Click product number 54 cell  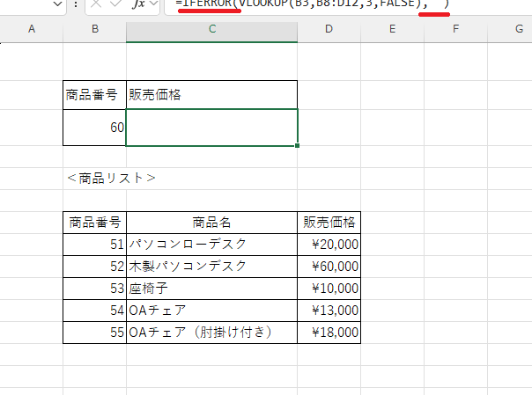[x=94, y=310]
